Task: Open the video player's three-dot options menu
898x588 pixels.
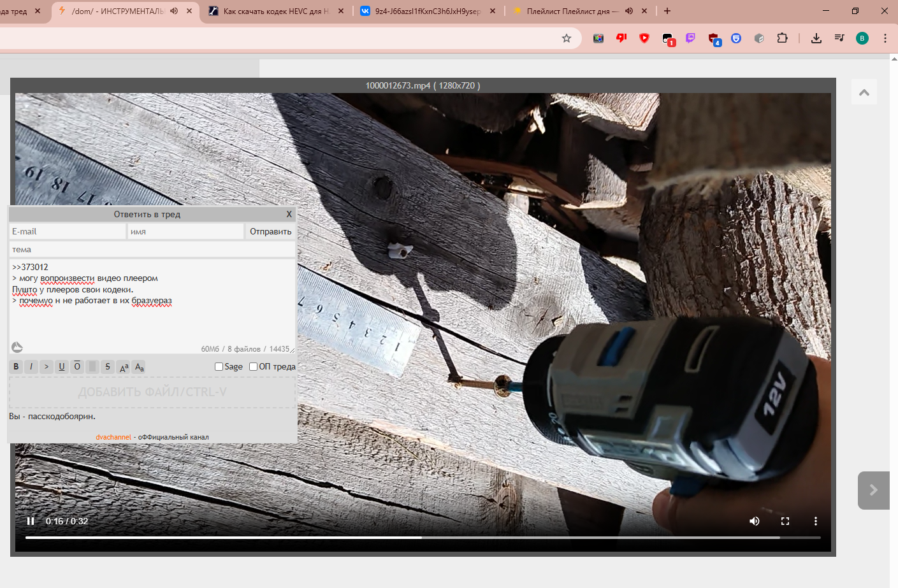Action: point(815,521)
